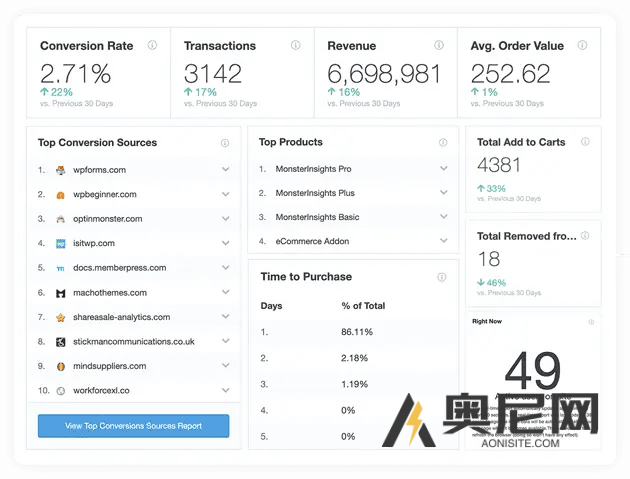Expand the MonsterInsights Basic product chevron
Viewport: 630px width, 479px height.
point(444,216)
